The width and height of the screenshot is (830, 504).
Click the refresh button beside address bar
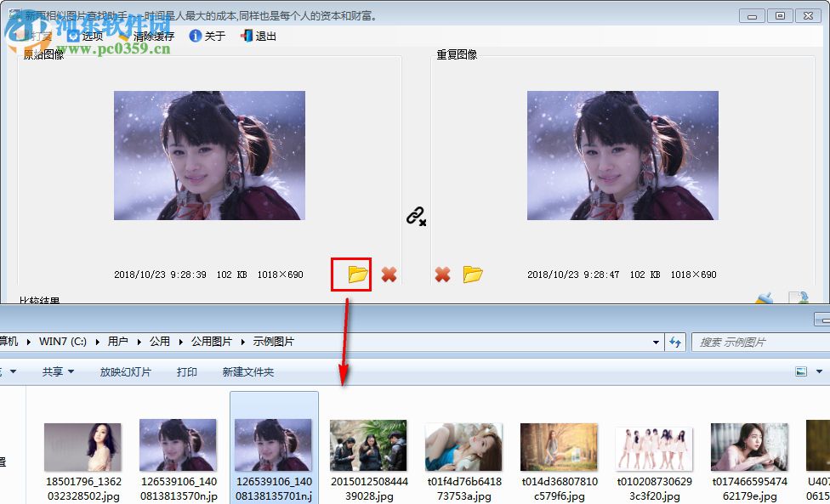[x=674, y=341]
